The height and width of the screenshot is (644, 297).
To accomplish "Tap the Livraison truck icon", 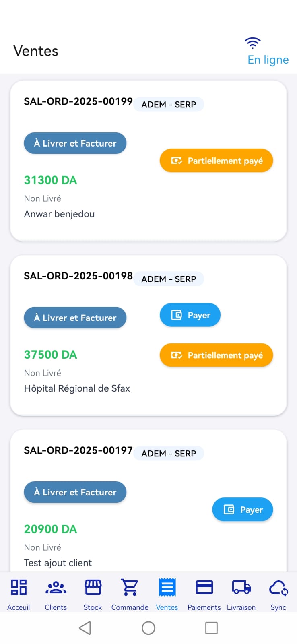I will click(241, 587).
